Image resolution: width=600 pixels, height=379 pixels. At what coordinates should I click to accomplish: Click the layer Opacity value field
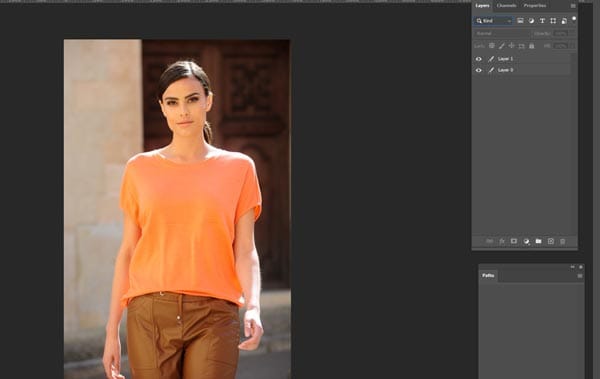pos(561,34)
